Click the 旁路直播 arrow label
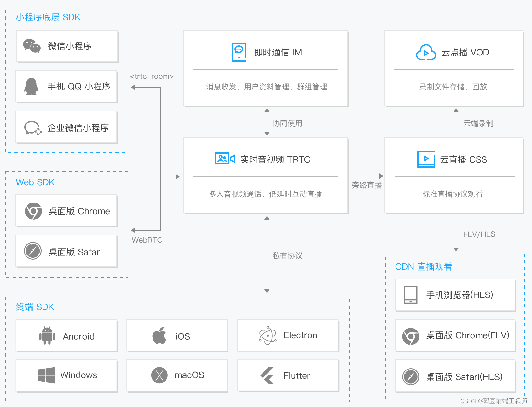The height and width of the screenshot is (407, 532). (367, 185)
